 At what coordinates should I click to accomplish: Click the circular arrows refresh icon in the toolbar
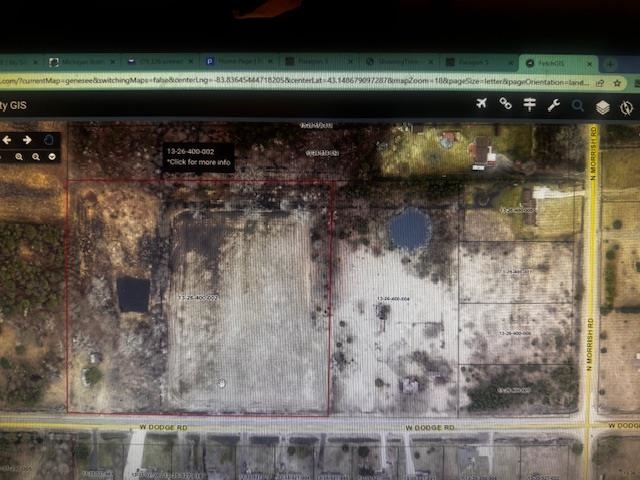pos(626,108)
